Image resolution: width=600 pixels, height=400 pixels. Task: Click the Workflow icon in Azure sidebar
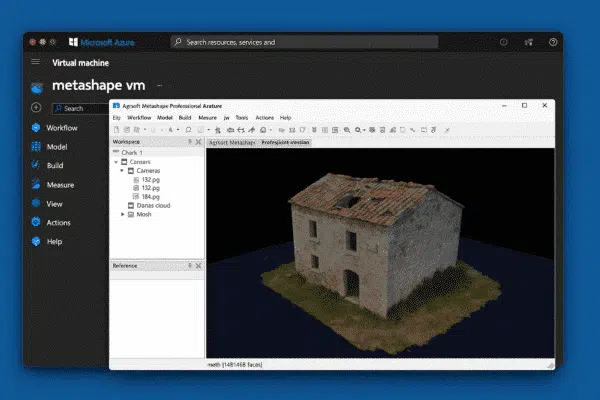click(35, 128)
